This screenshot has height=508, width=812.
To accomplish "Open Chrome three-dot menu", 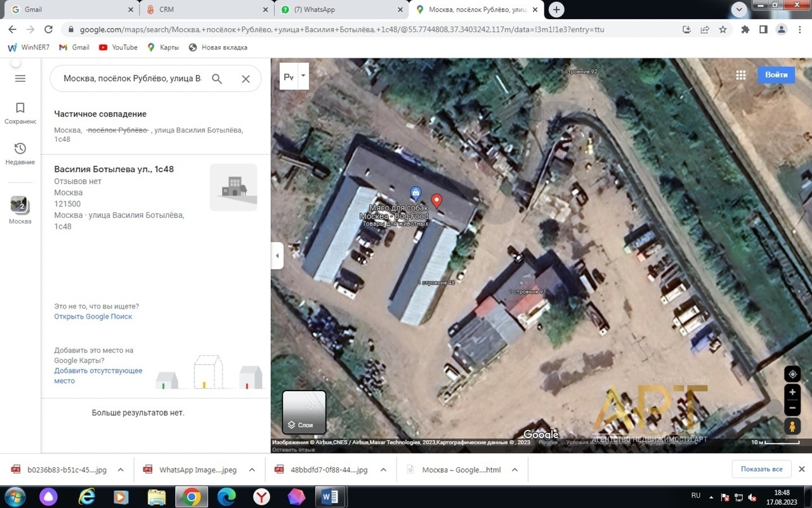I will pos(799,29).
